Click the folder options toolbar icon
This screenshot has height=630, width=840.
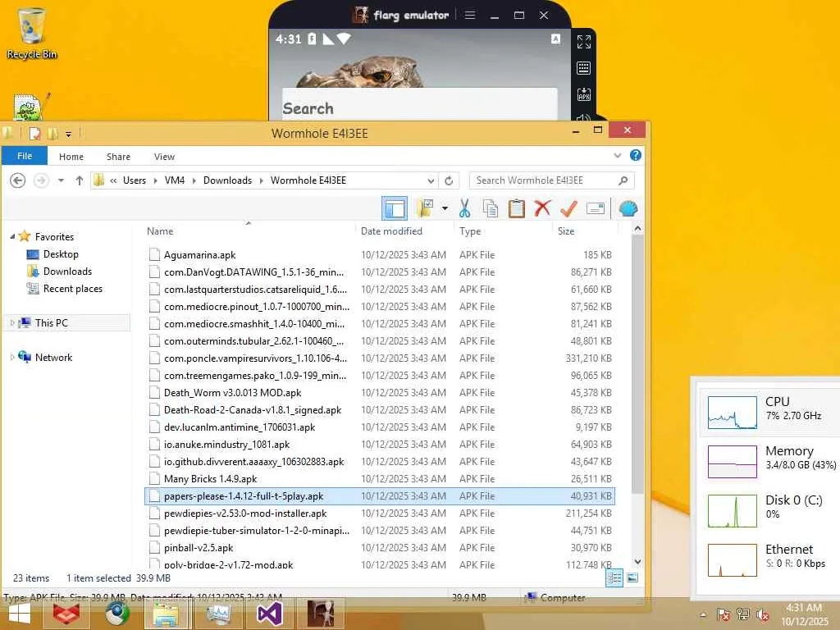[x=425, y=208]
